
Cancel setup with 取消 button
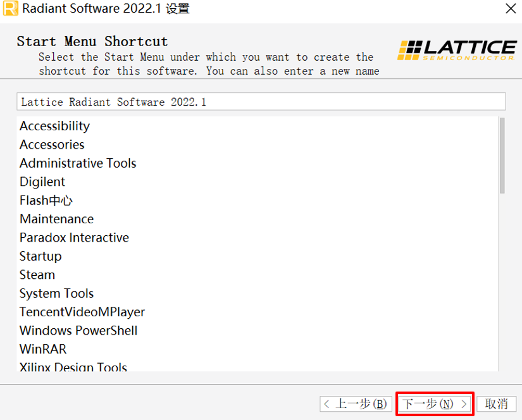[x=496, y=404]
